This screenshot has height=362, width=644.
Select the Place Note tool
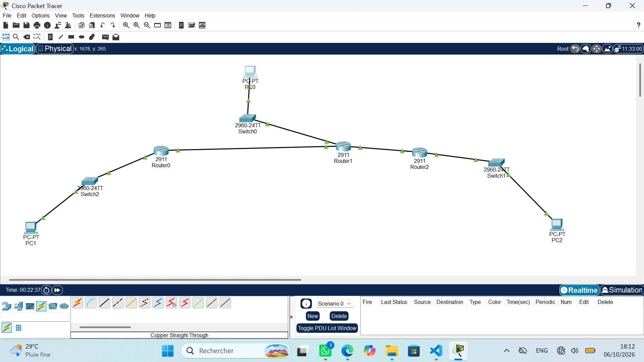click(x=50, y=37)
